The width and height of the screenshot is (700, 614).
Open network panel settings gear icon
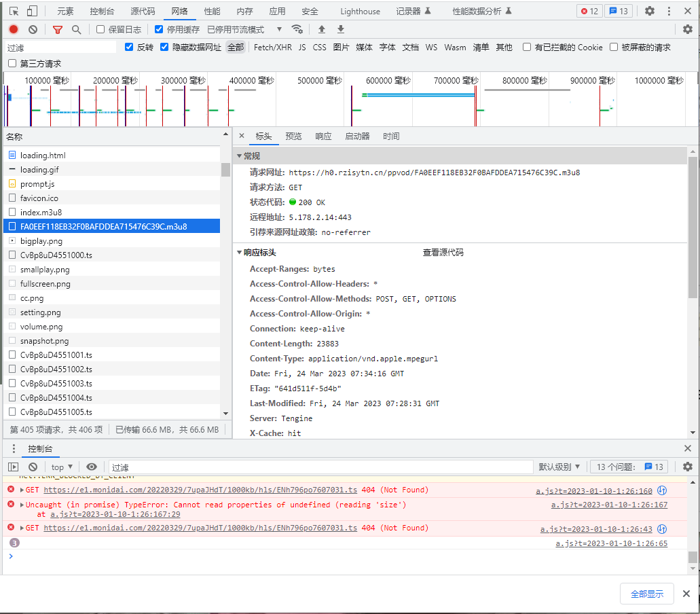(688, 29)
